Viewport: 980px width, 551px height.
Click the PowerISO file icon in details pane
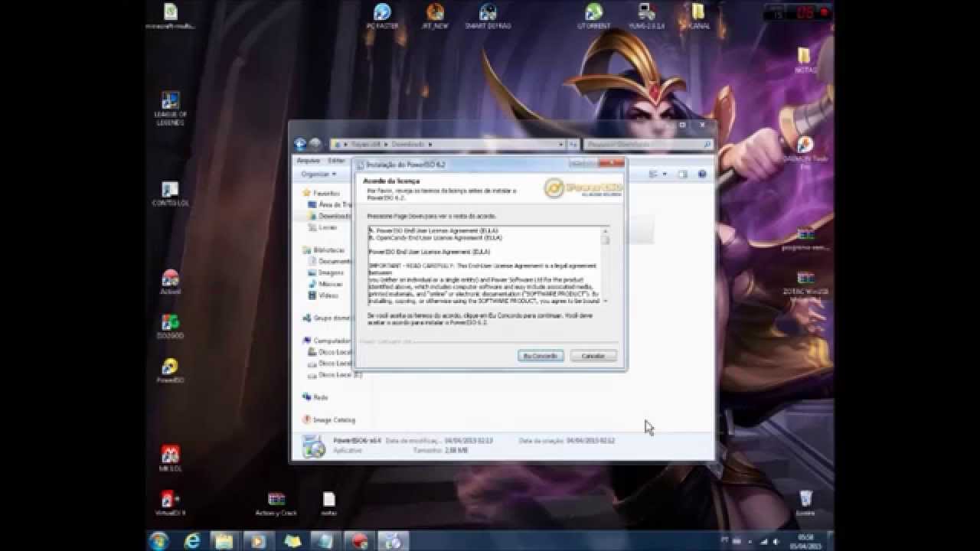[313, 446]
